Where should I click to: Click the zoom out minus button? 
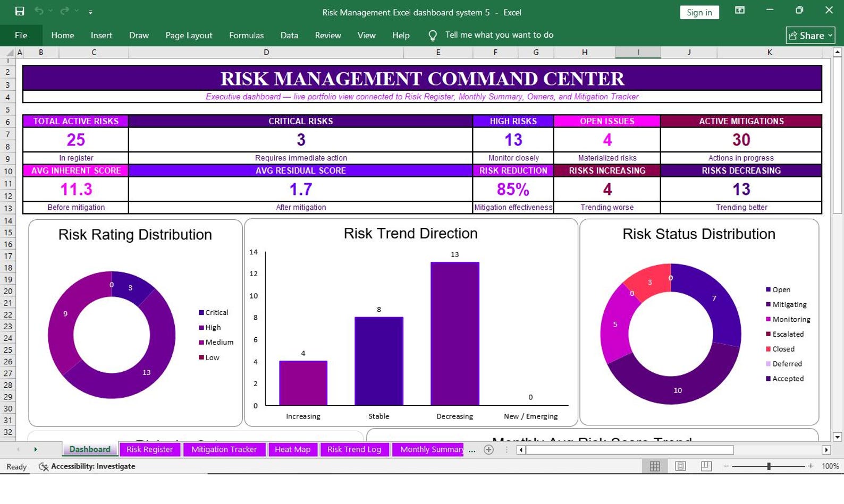click(726, 466)
